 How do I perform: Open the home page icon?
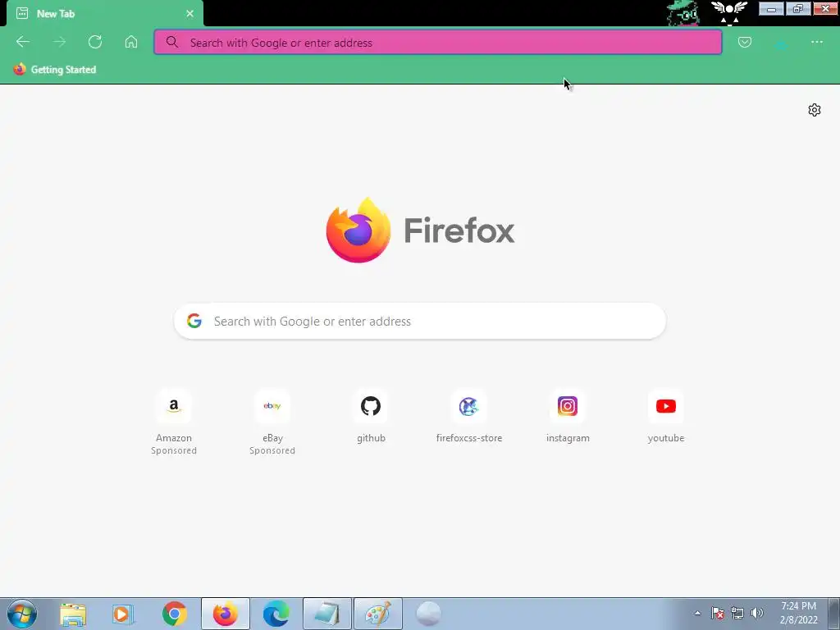(131, 42)
